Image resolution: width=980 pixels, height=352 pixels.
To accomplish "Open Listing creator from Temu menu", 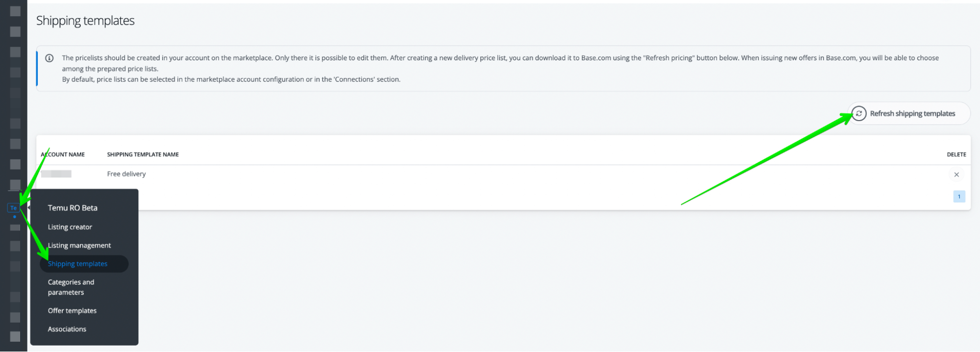I will pos(70,227).
